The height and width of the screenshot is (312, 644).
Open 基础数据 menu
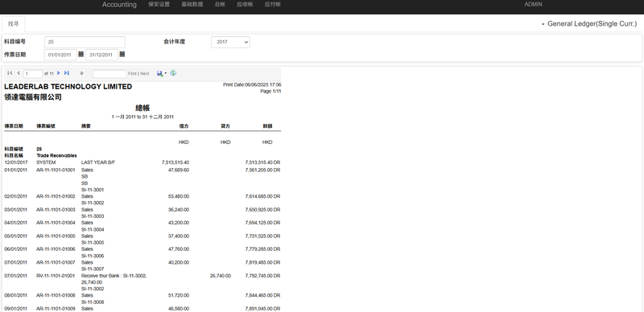192,5
